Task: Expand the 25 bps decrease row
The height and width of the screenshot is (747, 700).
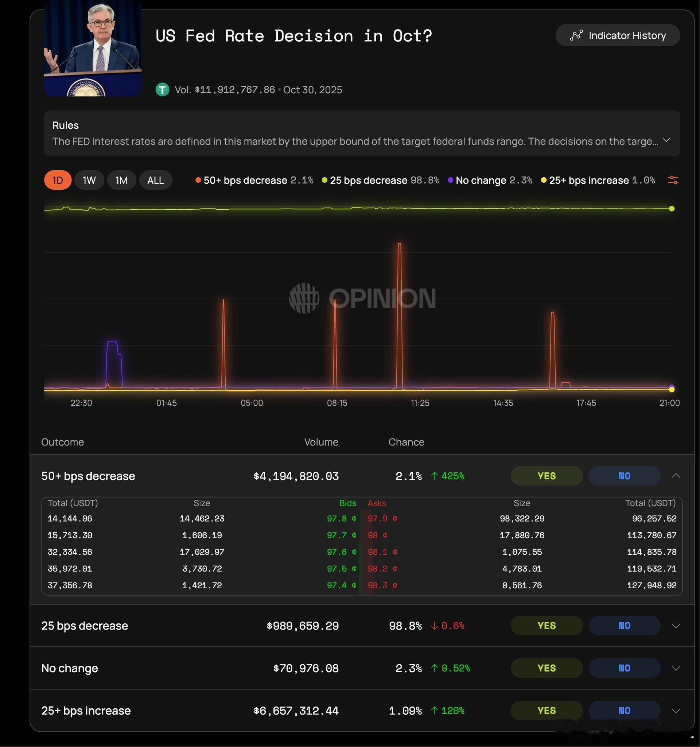Action: (x=676, y=626)
